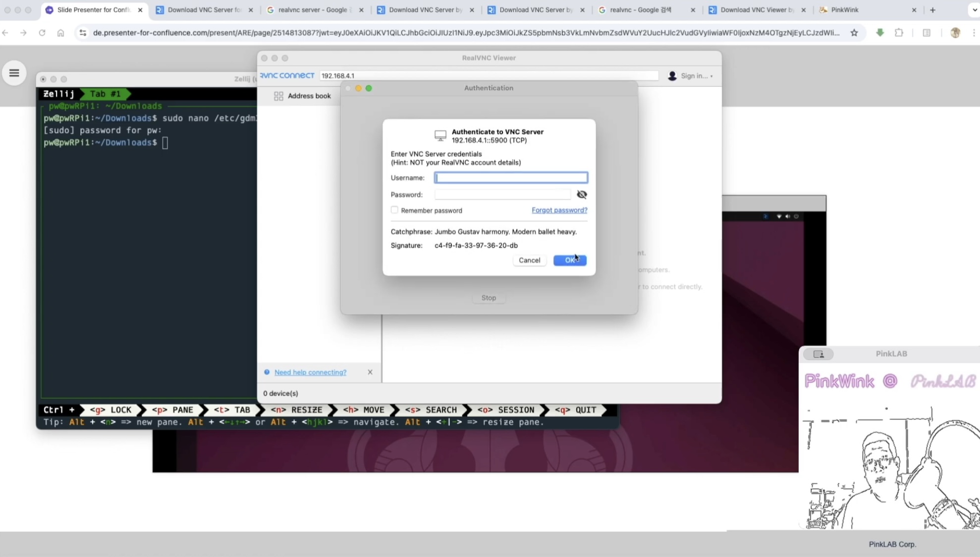This screenshot has width=980, height=557.
Task: Click the Username input field
Action: [511, 178]
